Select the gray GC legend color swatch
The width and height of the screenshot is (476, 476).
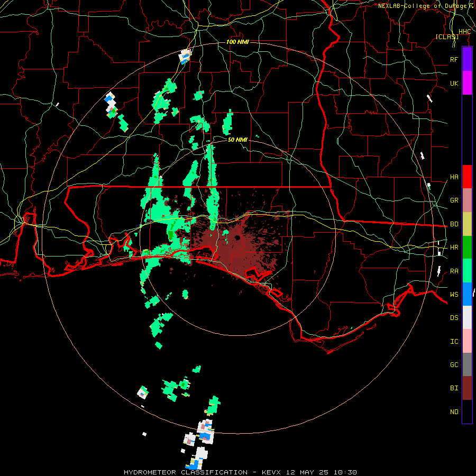pyautogui.click(x=467, y=364)
